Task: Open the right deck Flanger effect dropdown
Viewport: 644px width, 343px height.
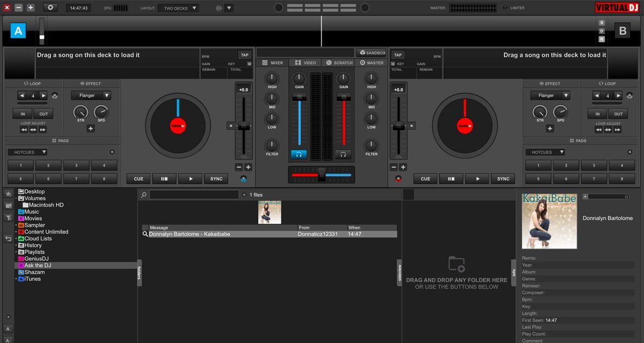Action: click(550, 96)
